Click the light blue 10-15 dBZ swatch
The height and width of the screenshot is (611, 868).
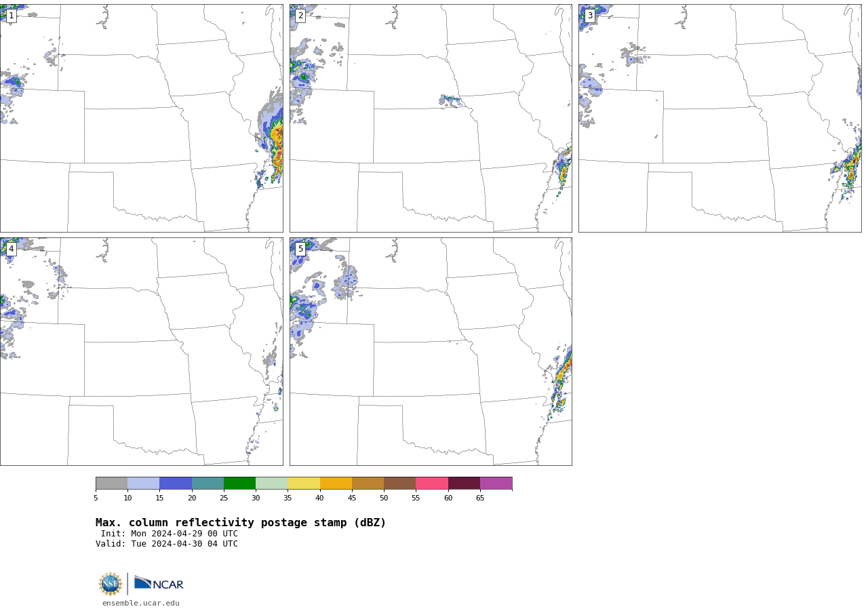(144, 484)
